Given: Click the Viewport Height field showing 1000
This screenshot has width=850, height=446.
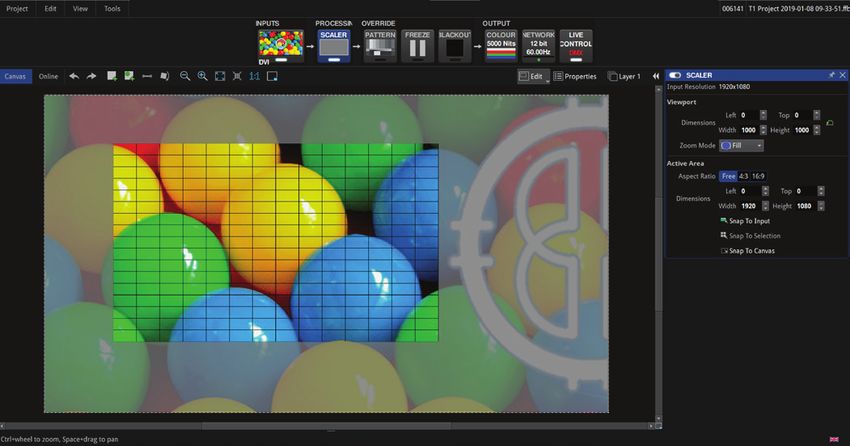Looking at the screenshot, I should (802, 130).
